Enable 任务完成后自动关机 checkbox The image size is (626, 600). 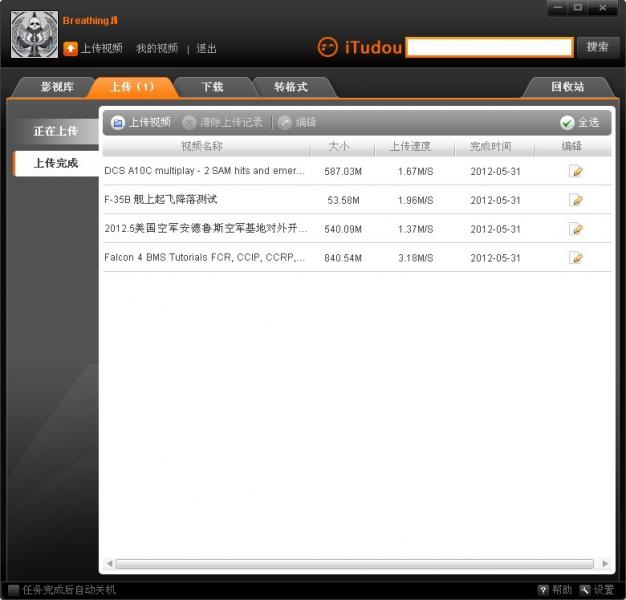coord(13,590)
